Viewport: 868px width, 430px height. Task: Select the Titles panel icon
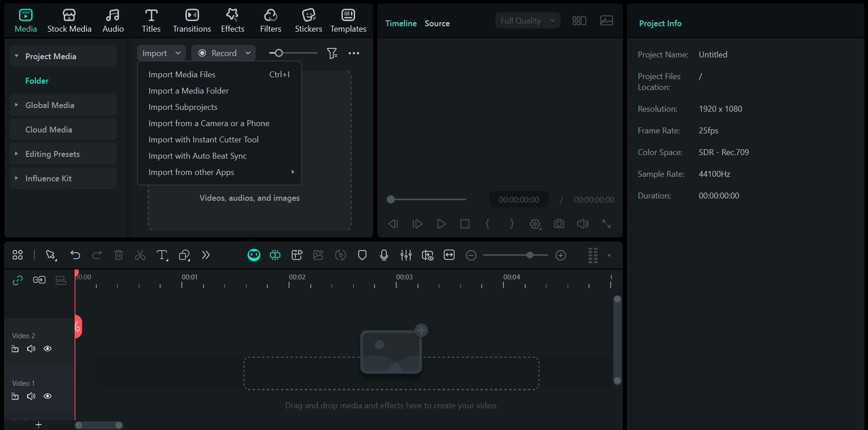click(x=151, y=20)
